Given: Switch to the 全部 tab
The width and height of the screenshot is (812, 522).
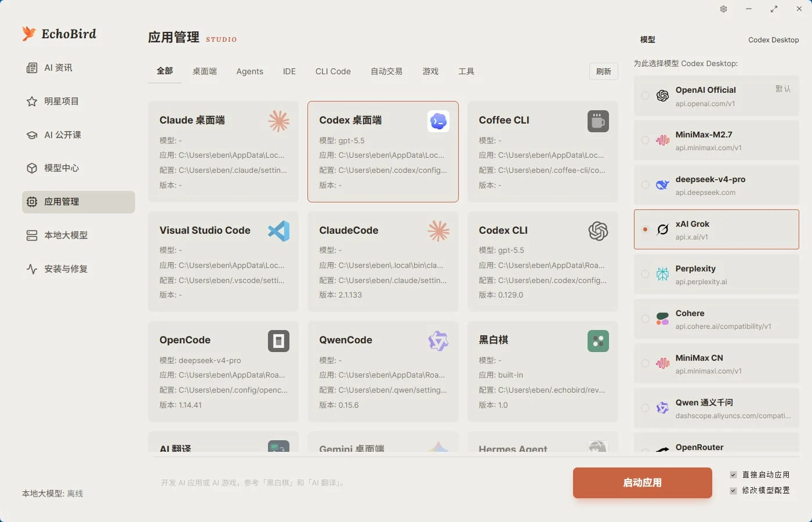Looking at the screenshot, I should click(165, 71).
